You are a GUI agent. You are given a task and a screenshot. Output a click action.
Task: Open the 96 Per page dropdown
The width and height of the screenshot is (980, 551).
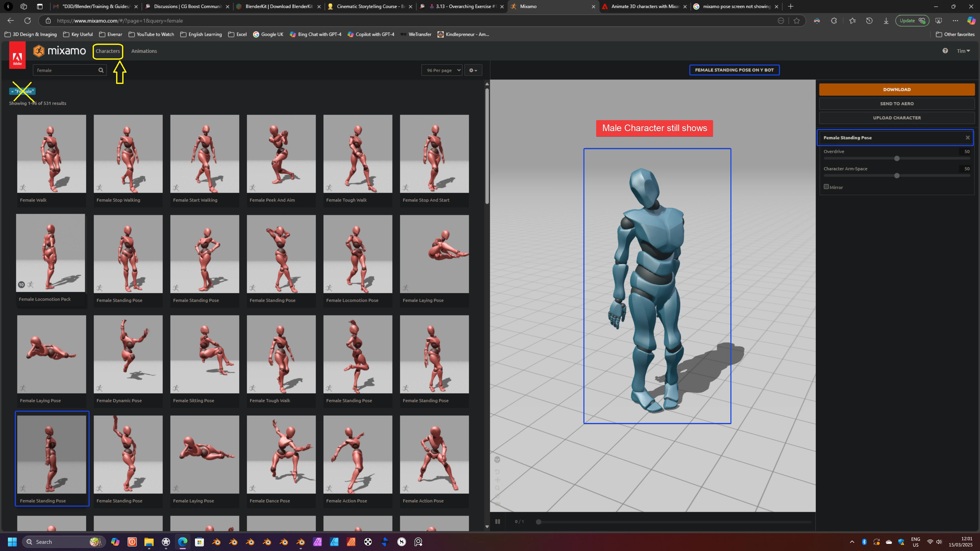pos(442,70)
